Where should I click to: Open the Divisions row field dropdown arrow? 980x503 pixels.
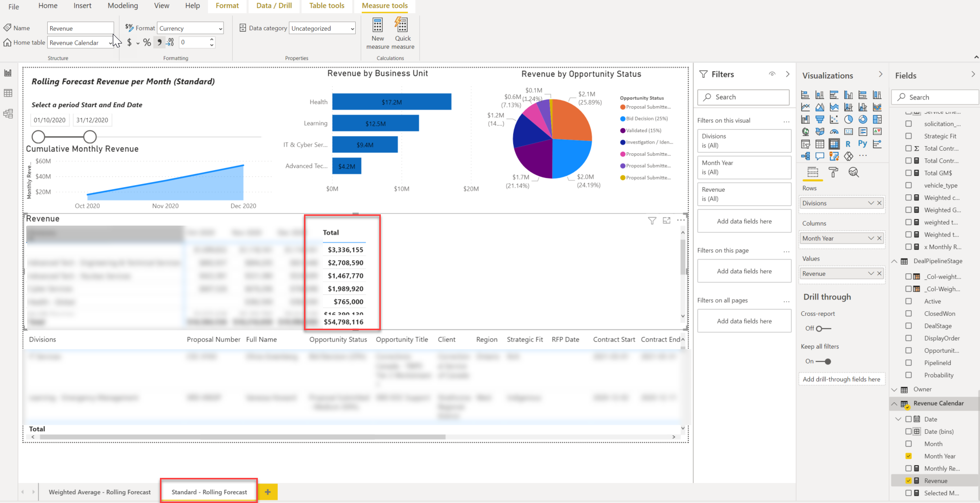(871, 203)
